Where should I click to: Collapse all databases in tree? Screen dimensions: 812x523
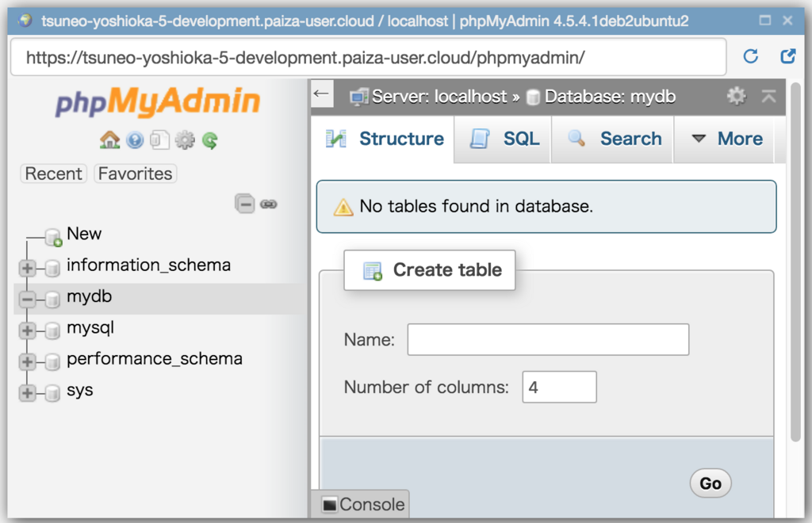(x=244, y=204)
